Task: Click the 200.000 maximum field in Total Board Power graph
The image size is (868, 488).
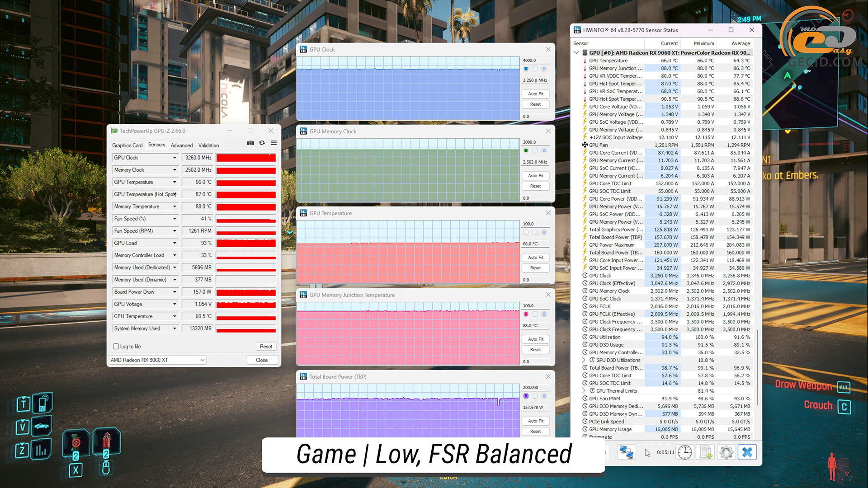Action: tap(536, 388)
